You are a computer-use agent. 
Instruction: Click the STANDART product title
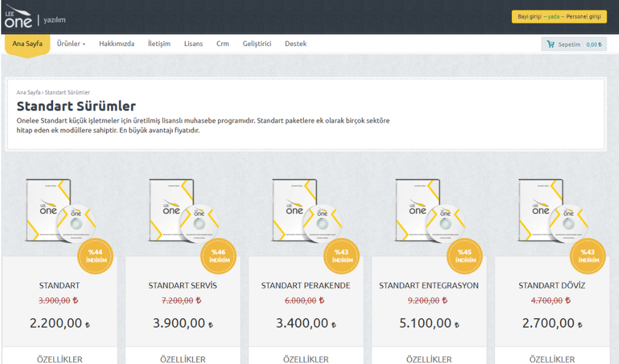click(x=59, y=286)
